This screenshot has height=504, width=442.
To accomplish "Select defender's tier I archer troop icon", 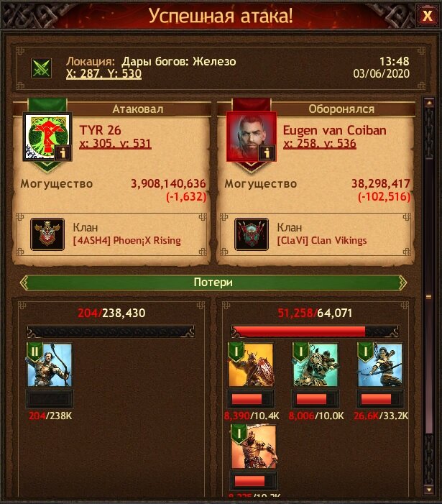I will pyautogui.click(x=379, y=365).
